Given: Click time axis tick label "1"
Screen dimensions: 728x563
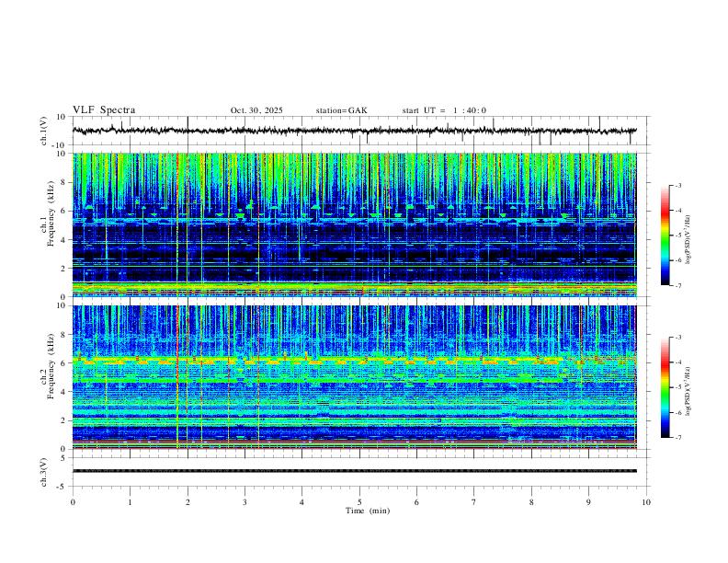Looking at the screenshot, I should pos(130,502).
